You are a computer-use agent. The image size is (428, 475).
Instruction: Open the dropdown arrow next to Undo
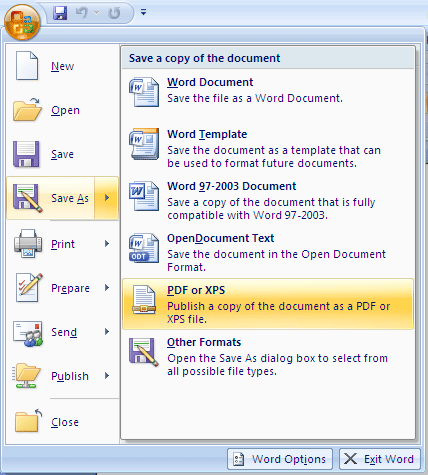coord(97,13)
